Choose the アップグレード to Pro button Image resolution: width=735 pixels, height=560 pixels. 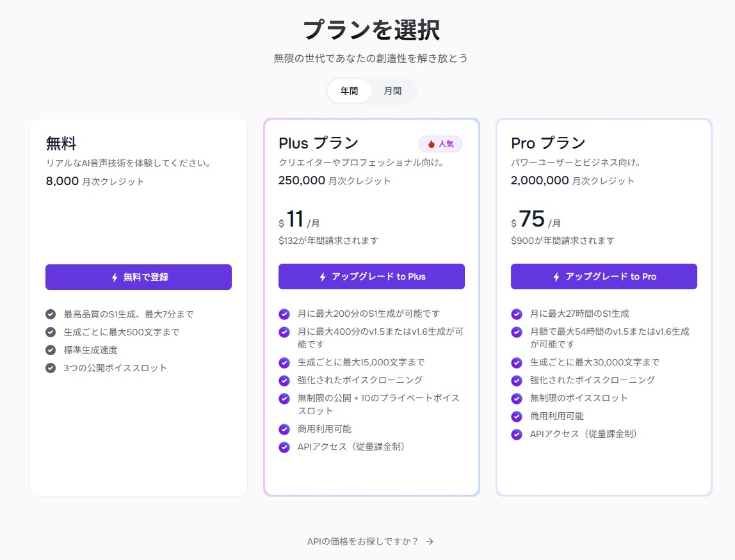point(604,276)
